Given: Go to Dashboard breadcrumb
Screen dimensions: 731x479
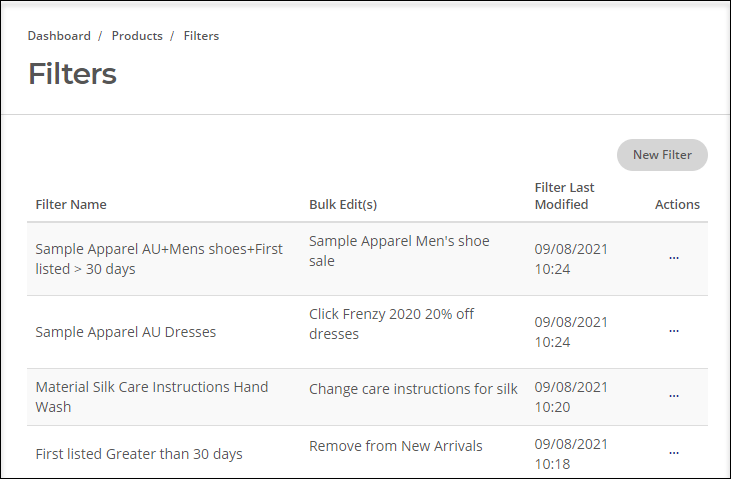Looking at the screenshot, I should click(59, 36).
